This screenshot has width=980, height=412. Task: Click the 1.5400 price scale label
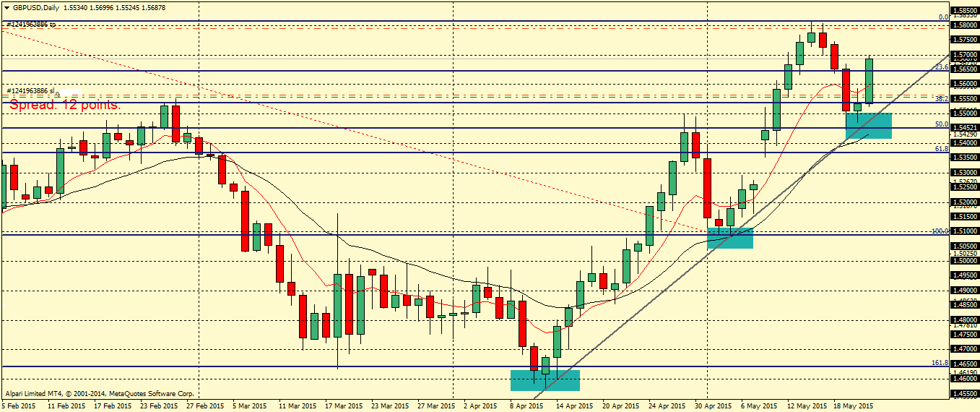click(963, 142)
